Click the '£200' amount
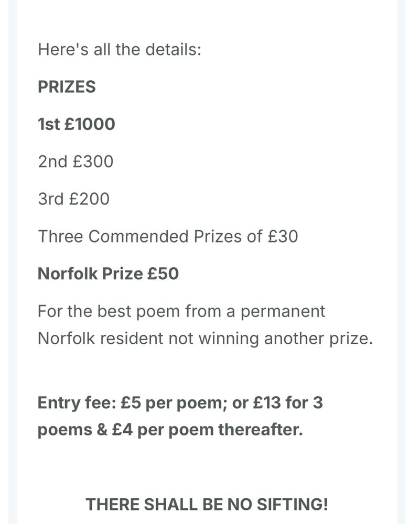This screenshot has width=420, height=524. (89, 199)
